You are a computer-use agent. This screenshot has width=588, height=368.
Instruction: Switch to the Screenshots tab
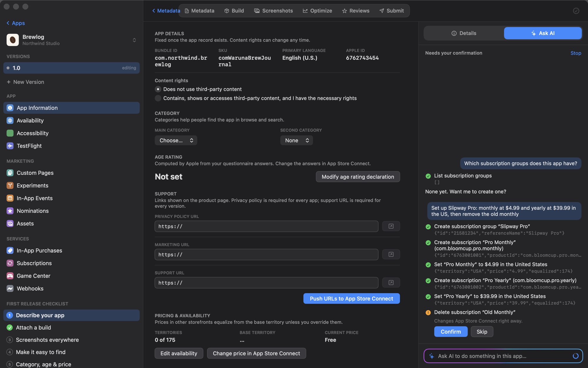274,11
